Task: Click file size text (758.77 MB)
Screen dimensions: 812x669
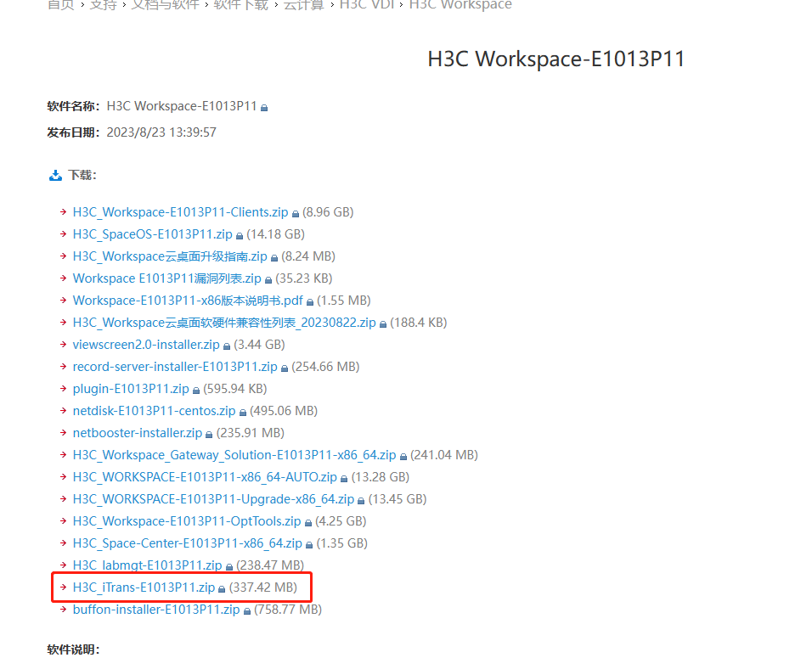Action: coord(288,610)
